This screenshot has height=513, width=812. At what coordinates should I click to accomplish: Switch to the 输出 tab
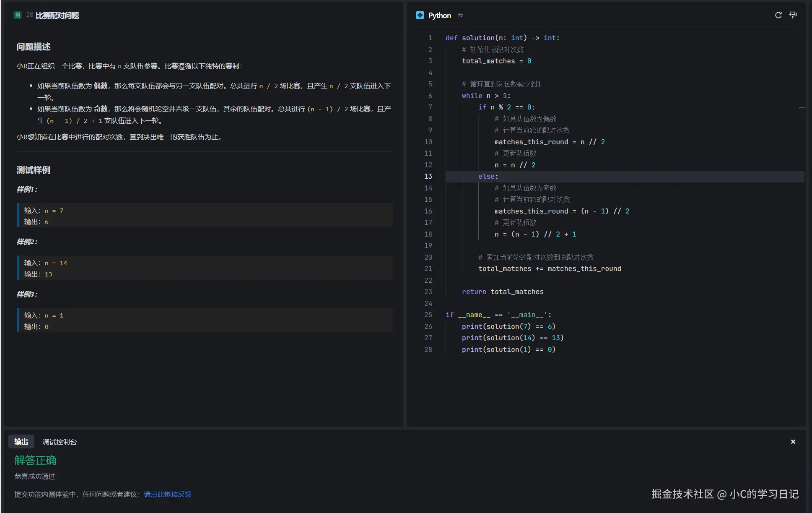tap(21, 442)
